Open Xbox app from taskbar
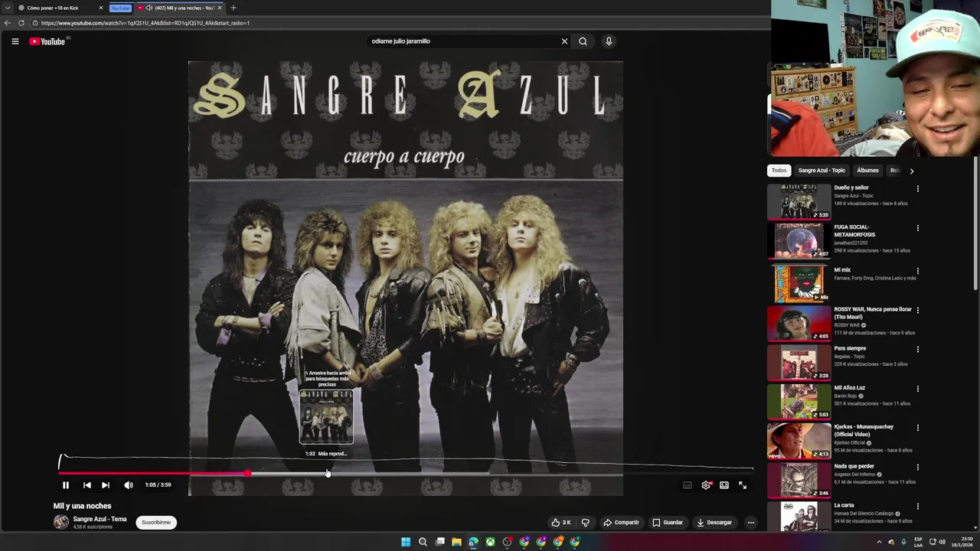 tap(490, 542)
